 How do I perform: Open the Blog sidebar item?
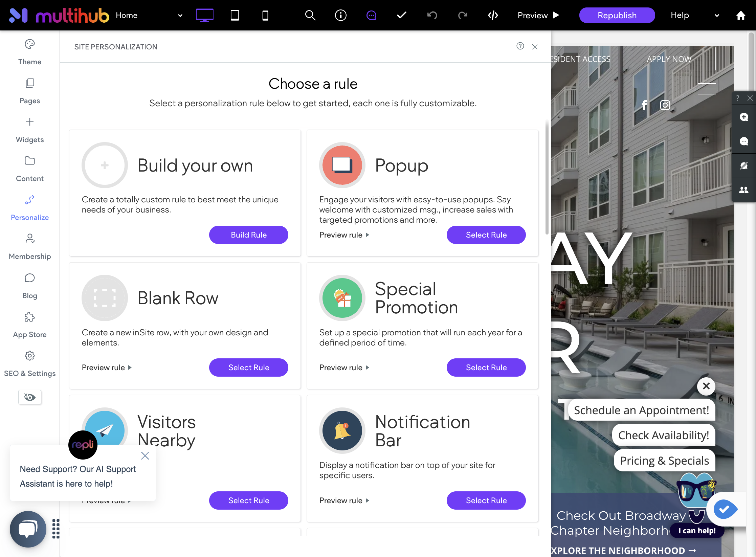tap(30, 286)
